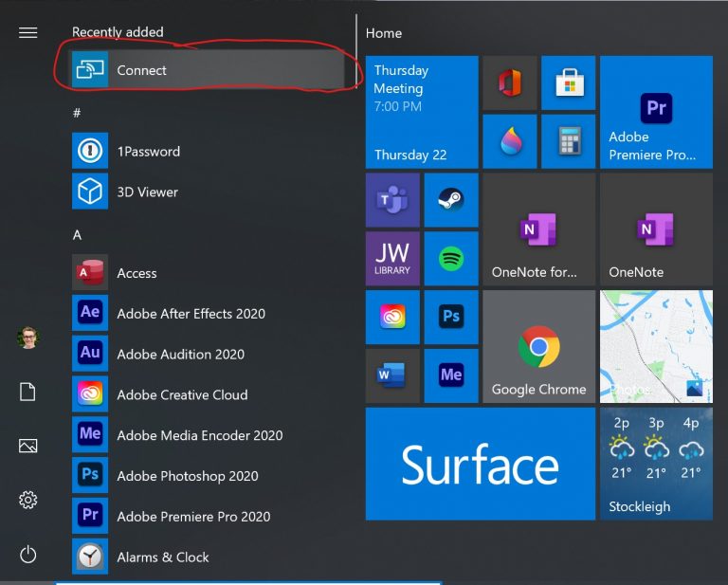Launch the Surface tile
This screenshot has width=728, height=585.
481,464
